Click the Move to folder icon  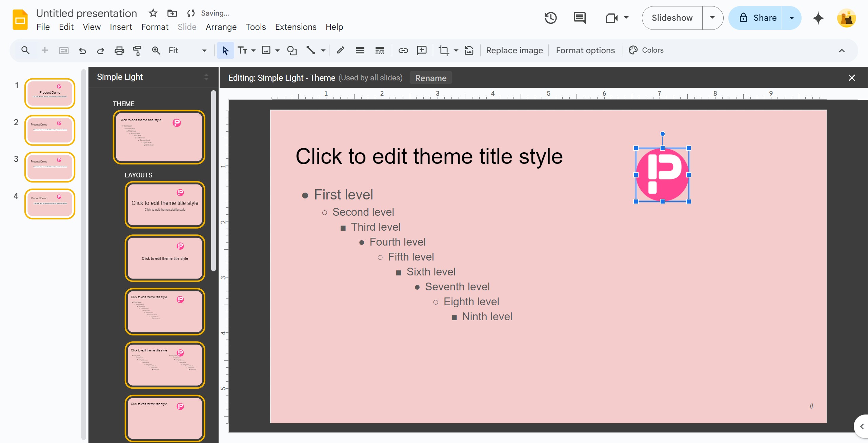coord(172,13)
